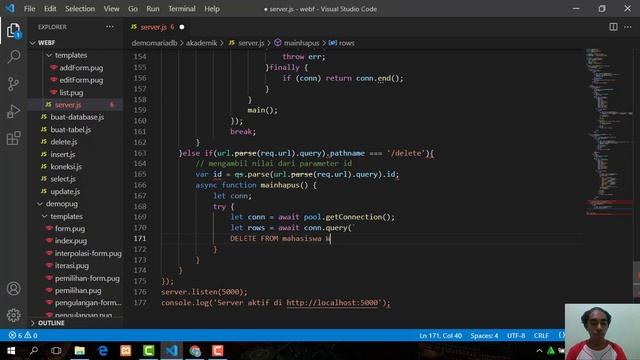Image resolution: width=640 pixels, height=360 pixels.
Task: Click the minimap code overview
Action: coord(609,133)
